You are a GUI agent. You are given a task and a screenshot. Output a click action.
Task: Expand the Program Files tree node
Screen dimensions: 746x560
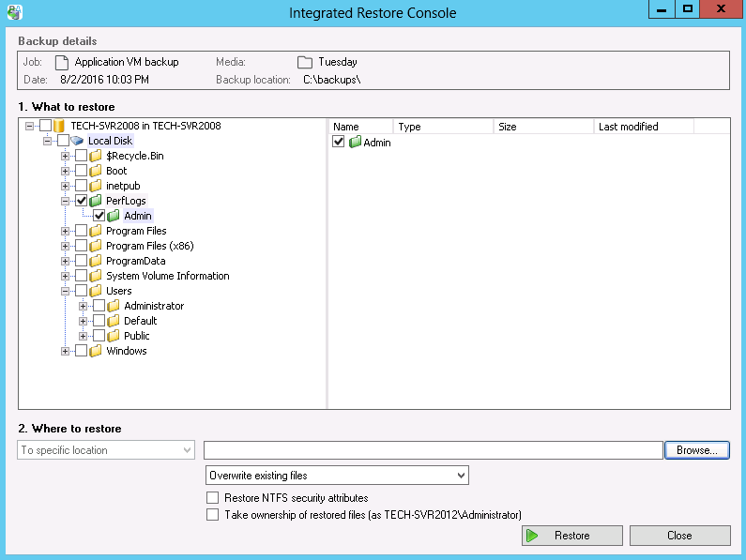(66, 231)
